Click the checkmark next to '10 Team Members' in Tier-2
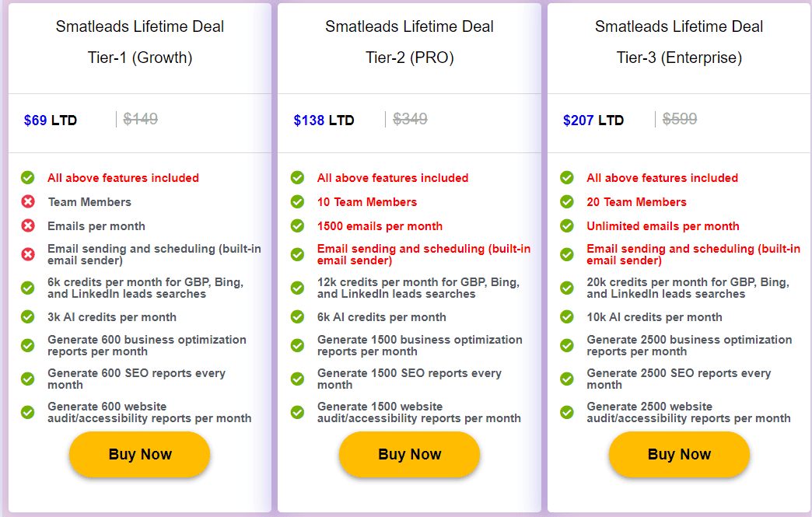 tap(298, 201)
